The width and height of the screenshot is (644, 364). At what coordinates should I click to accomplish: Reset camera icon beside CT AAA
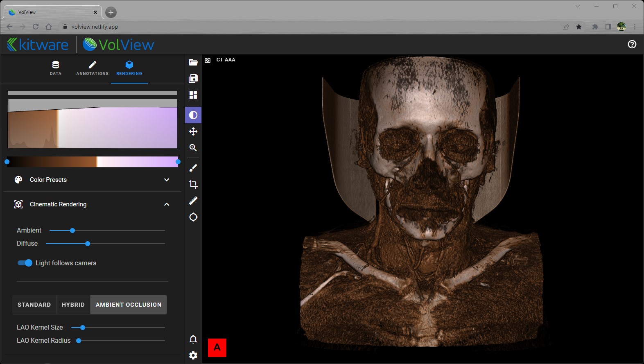point(208,60)
